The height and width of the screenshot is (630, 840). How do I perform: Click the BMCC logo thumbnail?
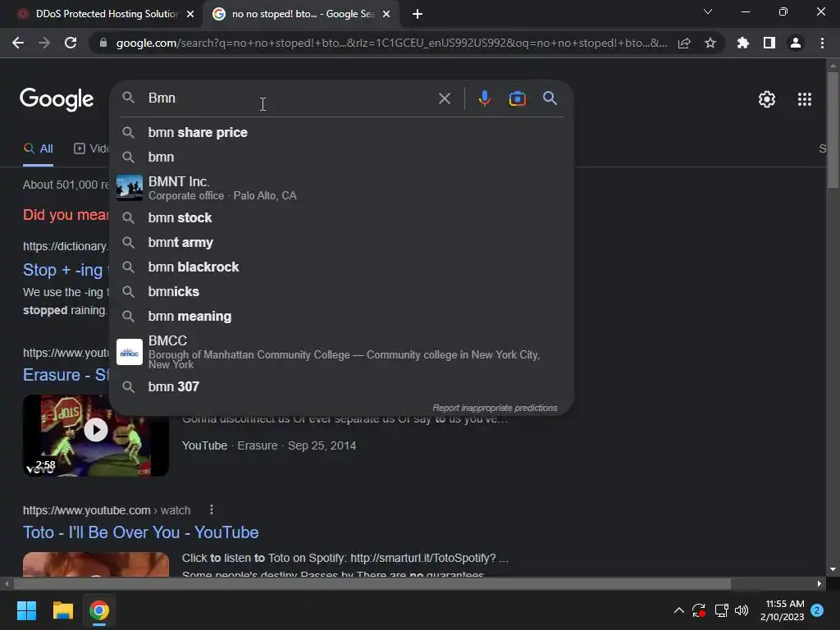pyautogui.click(x=130, y=352)
